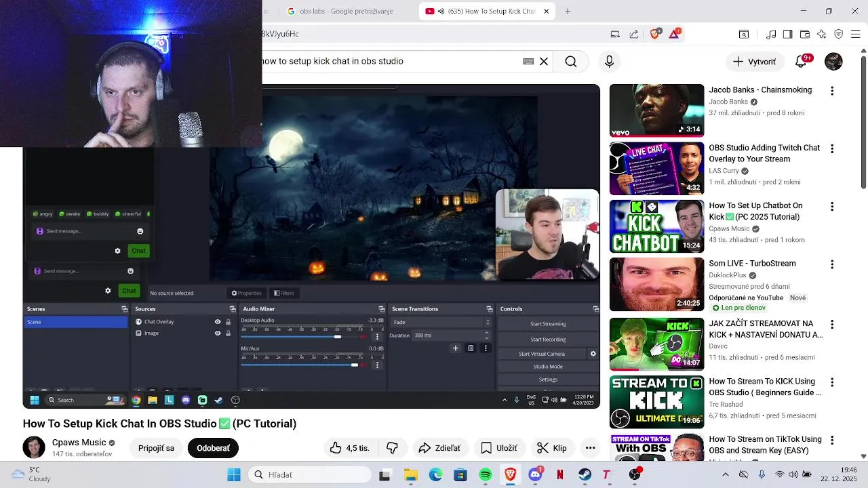Viewport: 868px width, 488px height.
Task: Click the Properties tab in OBS video
Action: click(x=246, y=293)
